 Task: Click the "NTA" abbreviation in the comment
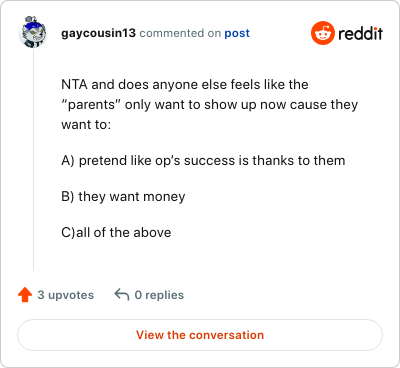[74, 85]
